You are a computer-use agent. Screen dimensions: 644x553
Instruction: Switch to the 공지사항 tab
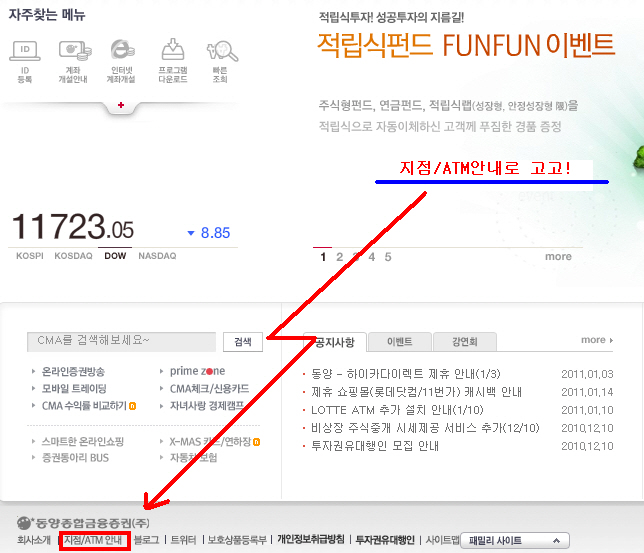pos(335,342)
